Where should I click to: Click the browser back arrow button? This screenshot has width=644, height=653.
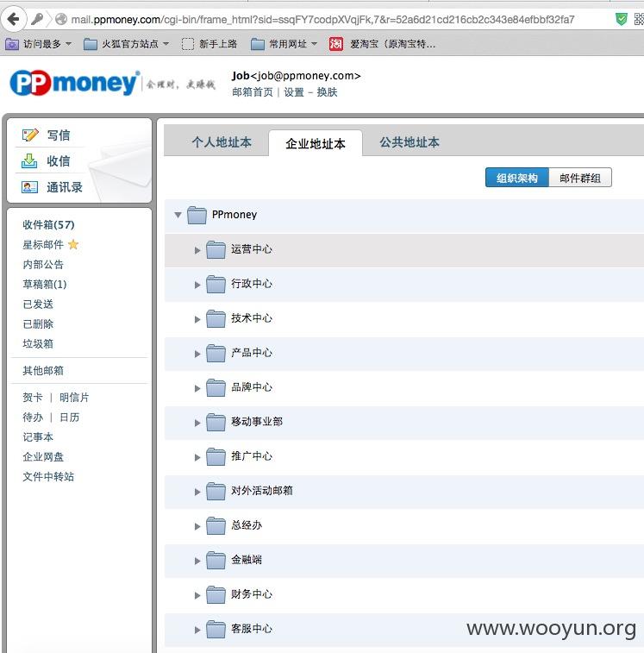[14, 19]
